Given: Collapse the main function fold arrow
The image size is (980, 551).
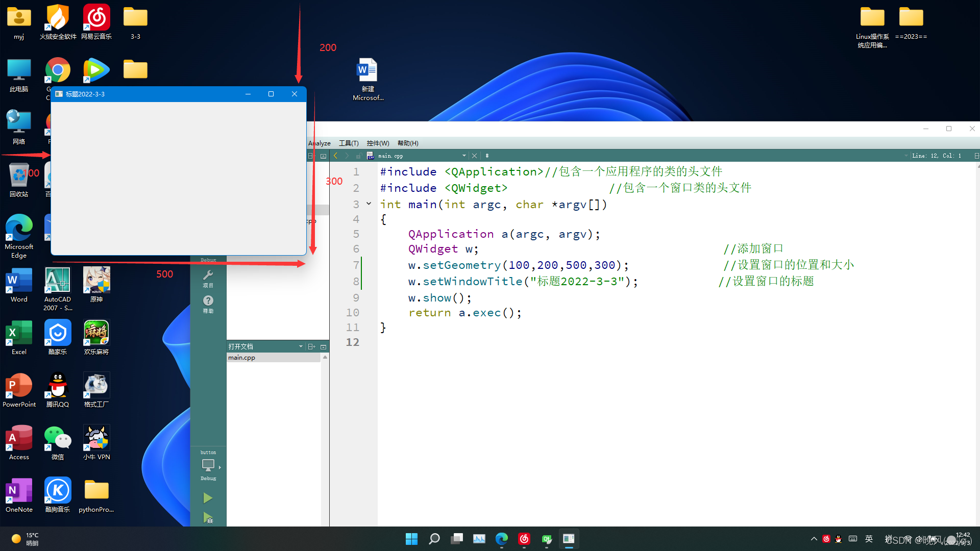Looking at the screenshot, I should point(369,204).
